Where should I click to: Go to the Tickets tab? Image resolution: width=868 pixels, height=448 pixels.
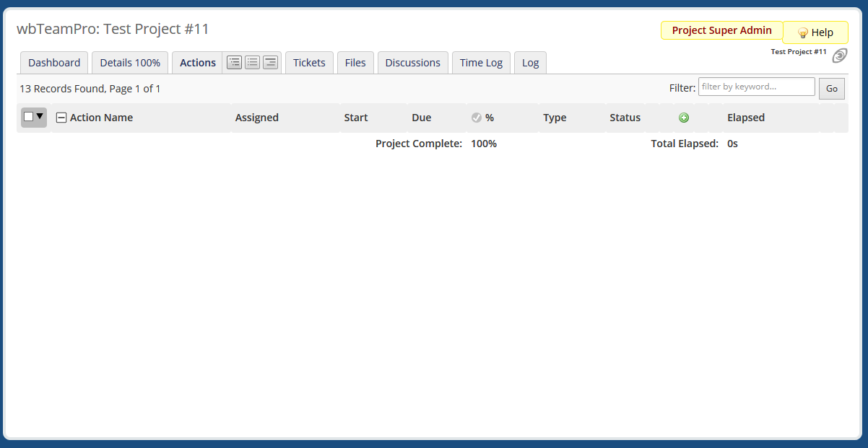coord(309,63)
